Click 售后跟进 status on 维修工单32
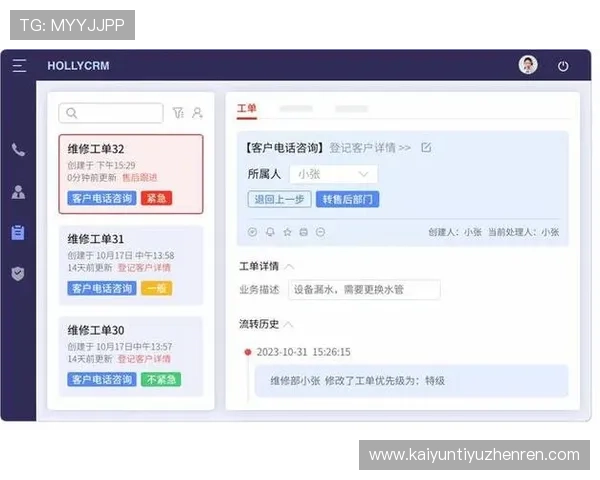 [x=140, y=178]
